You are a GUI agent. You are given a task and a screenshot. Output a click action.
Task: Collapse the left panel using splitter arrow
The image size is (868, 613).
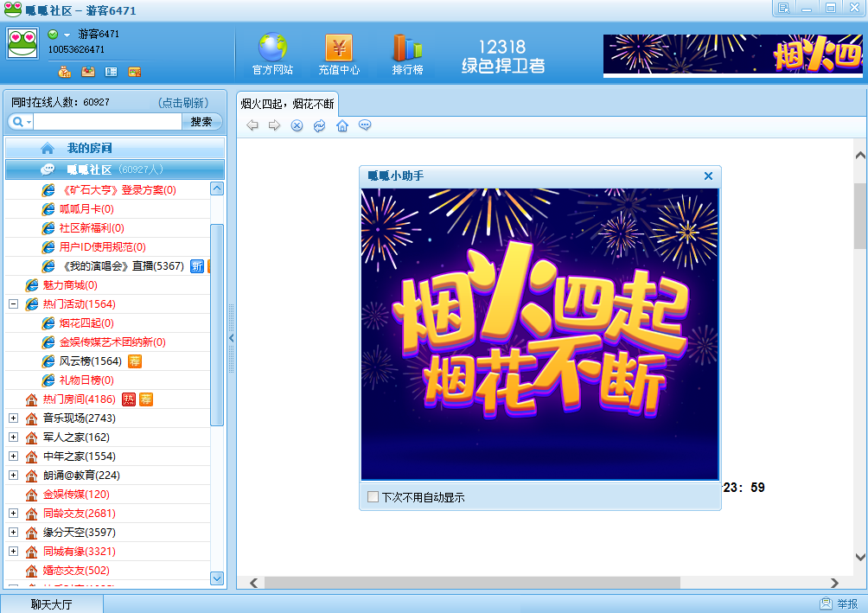(x=231, y=339)
